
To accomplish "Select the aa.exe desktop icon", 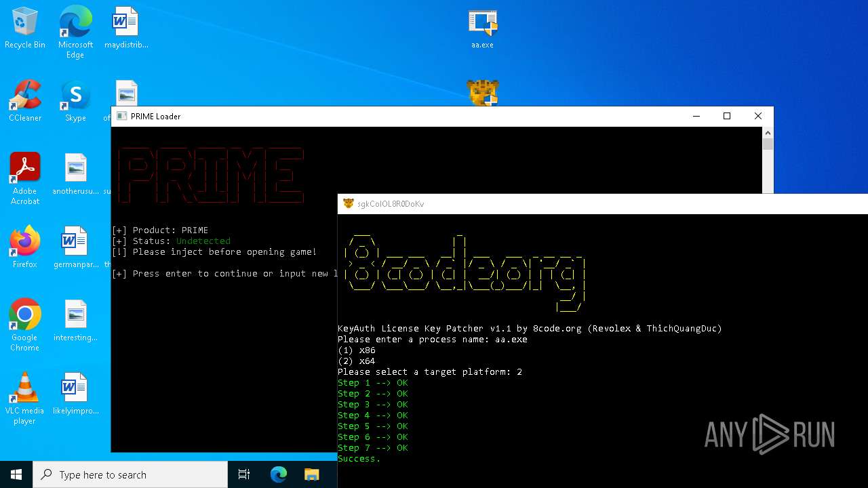I will [482, 29].
